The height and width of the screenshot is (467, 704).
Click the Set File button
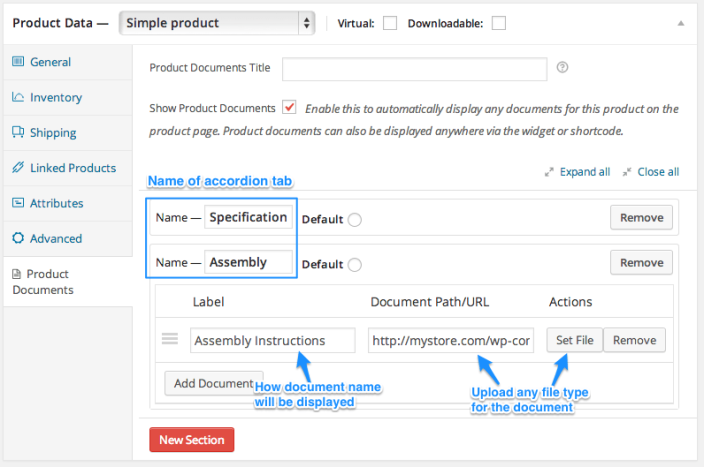click(x=574, y=340)
